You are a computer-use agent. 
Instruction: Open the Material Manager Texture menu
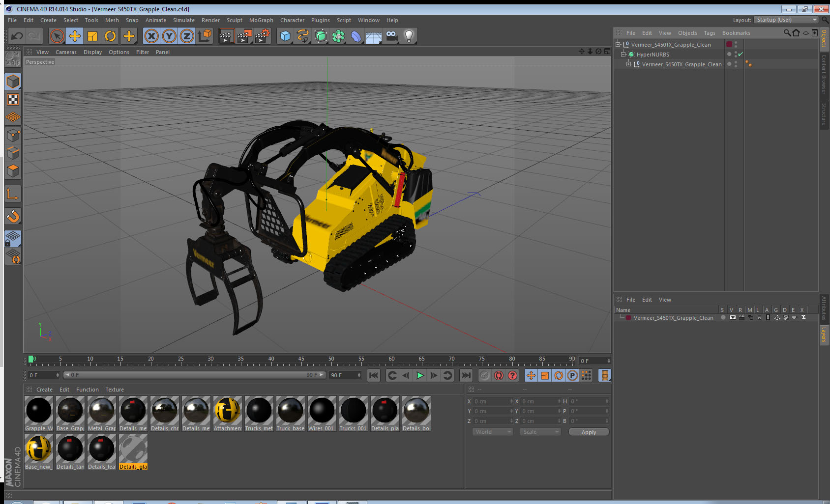pyautogui.click(x=115, y=390)
